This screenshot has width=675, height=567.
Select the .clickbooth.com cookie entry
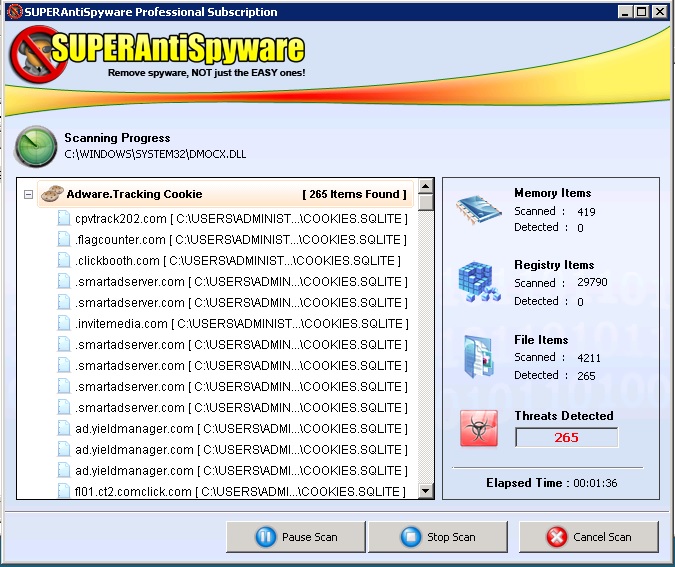pyautogui.click(x=237, y=261)
